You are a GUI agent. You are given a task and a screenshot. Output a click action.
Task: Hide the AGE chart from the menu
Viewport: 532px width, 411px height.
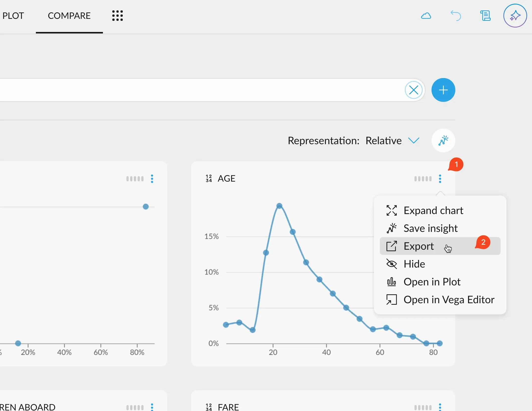pyautogui.click(x=414, y=264)
